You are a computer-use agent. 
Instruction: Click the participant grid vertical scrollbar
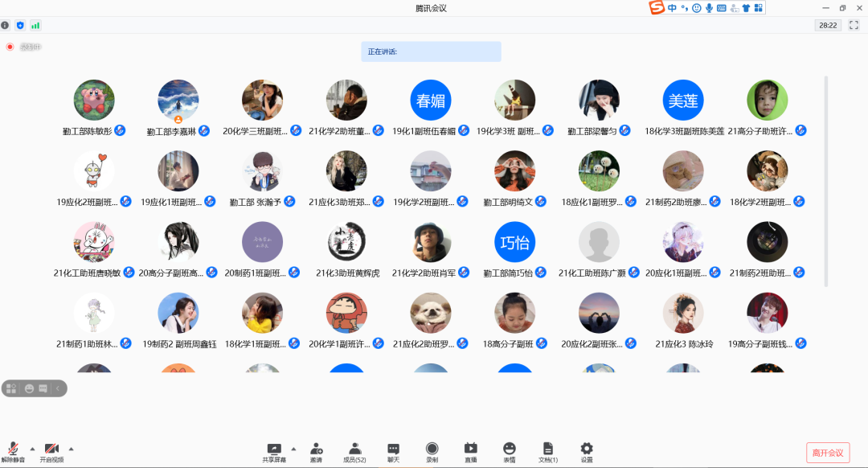point(826,181)
